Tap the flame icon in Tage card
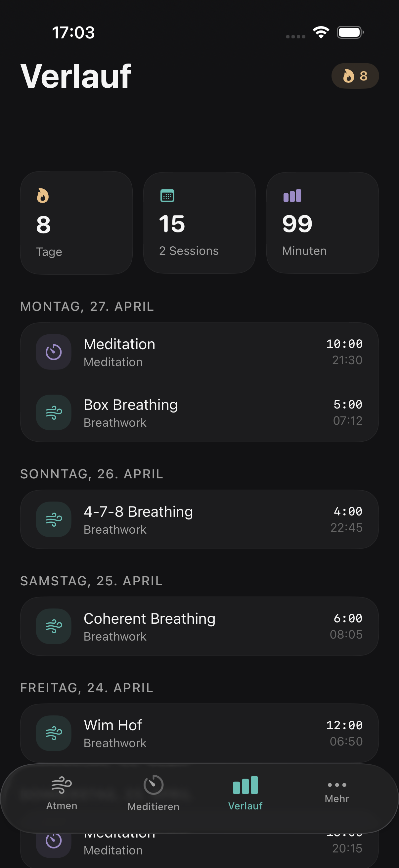 (43, 195)
